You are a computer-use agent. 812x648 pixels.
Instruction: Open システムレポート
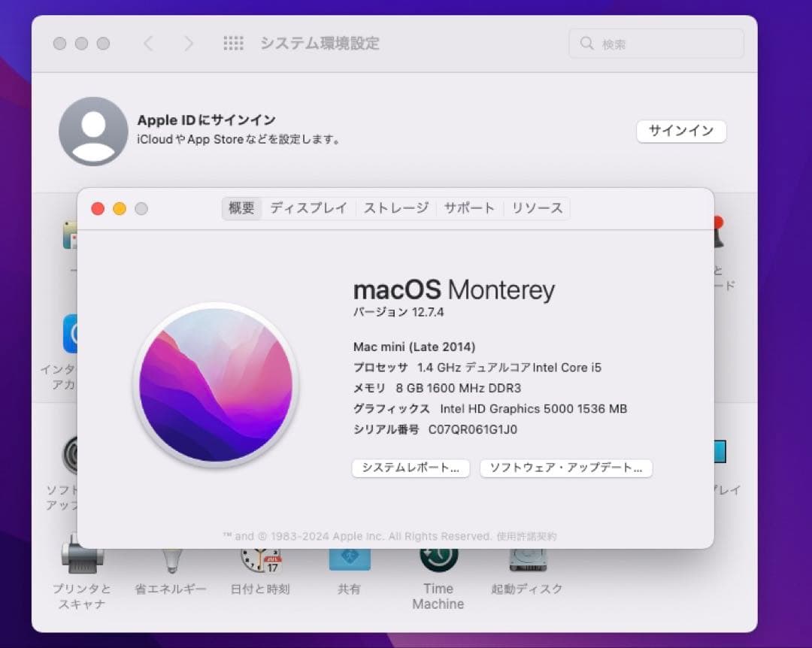411,468
